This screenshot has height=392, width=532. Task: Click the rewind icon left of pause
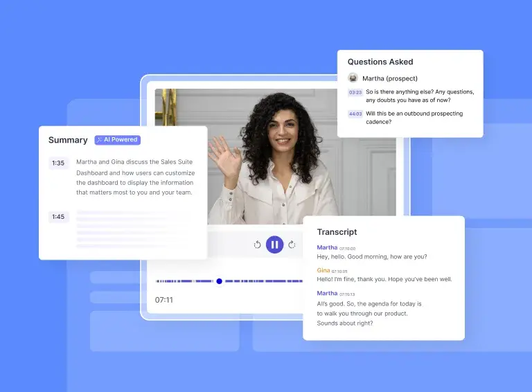coord(258,244)
